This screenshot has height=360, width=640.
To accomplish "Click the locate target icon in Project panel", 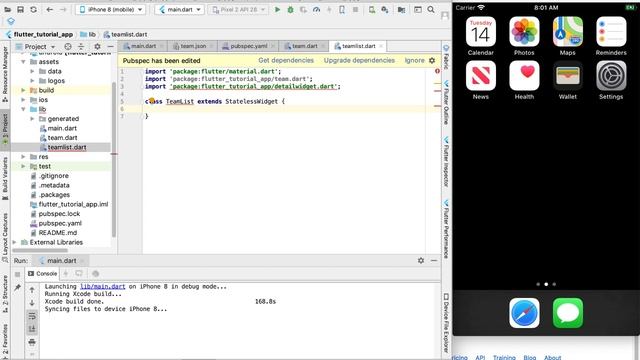I will pos(68,47).
